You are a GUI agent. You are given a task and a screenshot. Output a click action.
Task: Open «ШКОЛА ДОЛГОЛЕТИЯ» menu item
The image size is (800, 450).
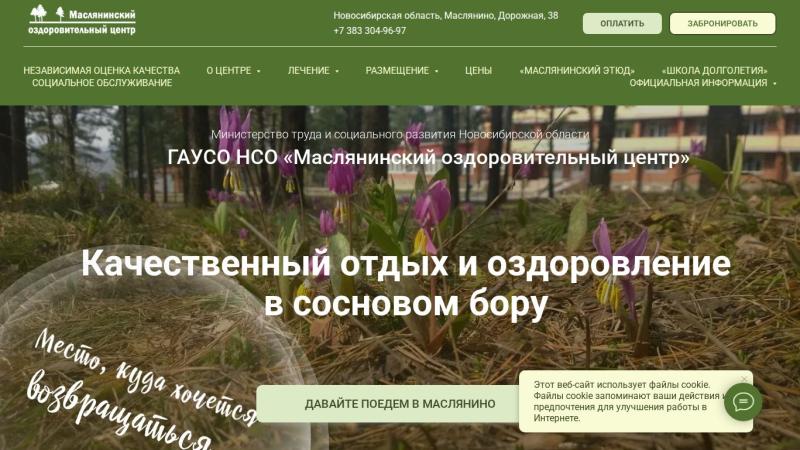pos(714,70)
